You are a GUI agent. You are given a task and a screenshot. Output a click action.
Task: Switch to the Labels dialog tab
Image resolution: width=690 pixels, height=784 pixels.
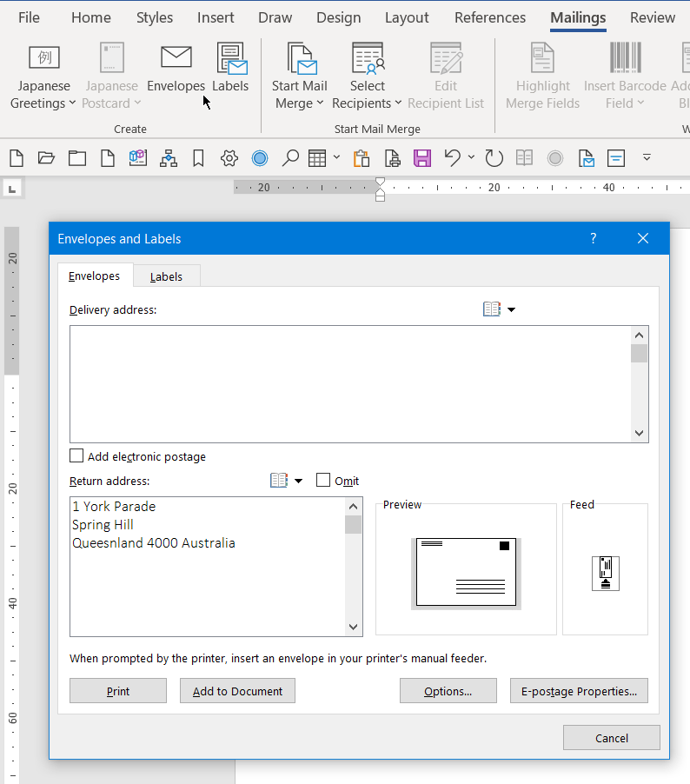[167, 276]
